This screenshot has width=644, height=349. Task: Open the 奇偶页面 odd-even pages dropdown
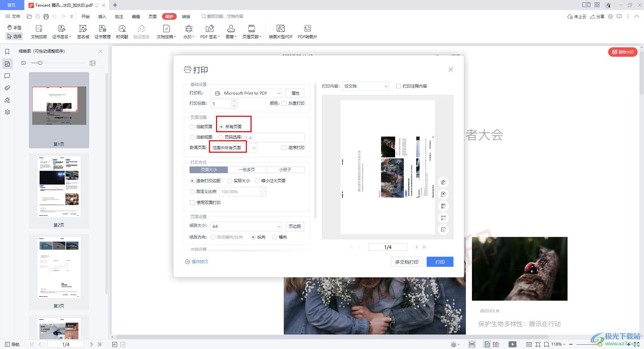pos(233,148)
